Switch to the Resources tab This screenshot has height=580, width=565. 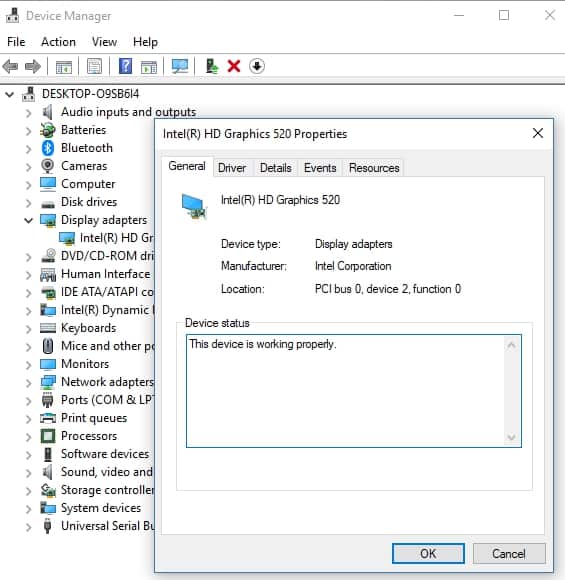coord(374,168)
